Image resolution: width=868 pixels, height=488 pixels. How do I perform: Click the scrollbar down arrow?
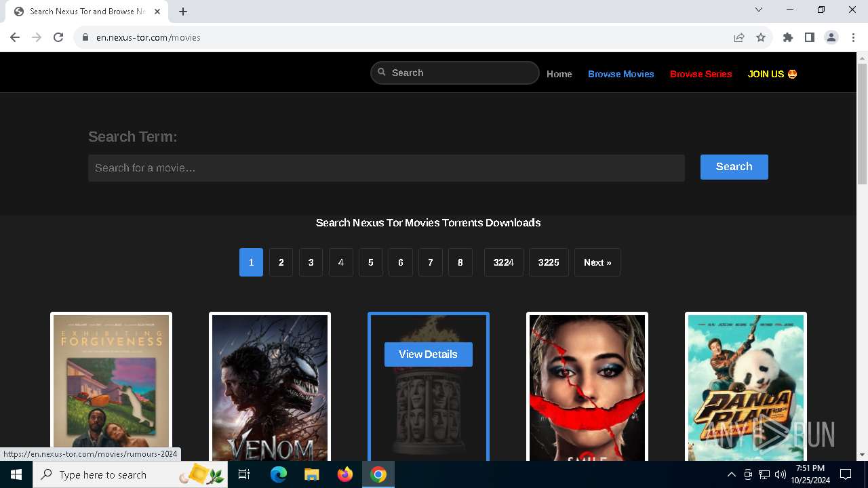click(x=863, y=455)
